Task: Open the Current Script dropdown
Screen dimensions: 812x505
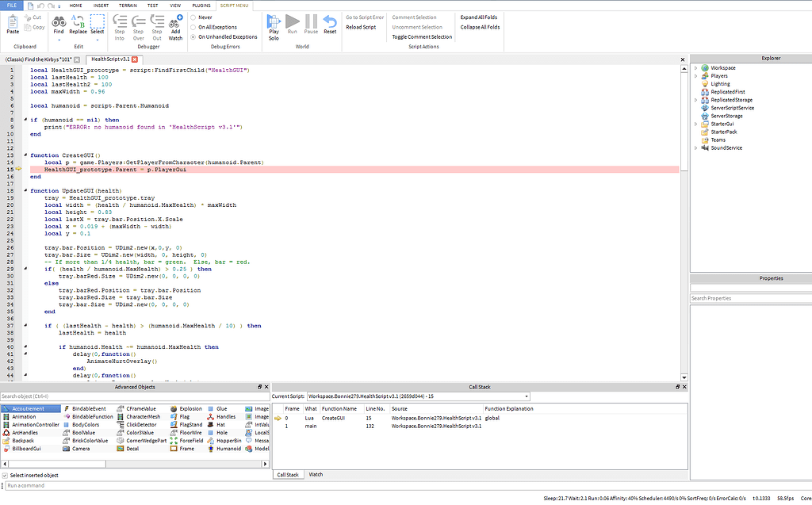Action: (x=527, y=396)
